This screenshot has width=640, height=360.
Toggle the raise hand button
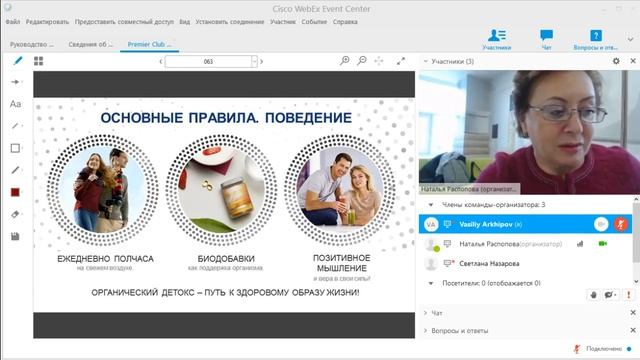593,295
